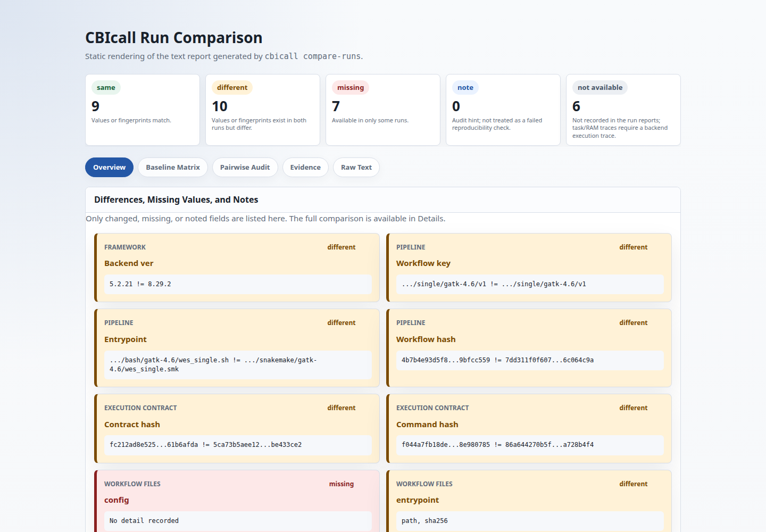Click the summary count 0

tap(456, 106)
